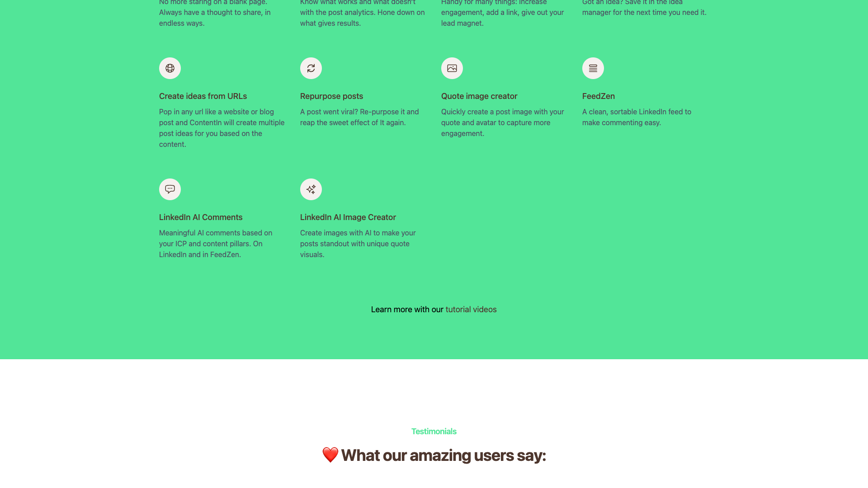Image resolution: width=868 pixels, height=488 pixels.
Task: Click the red heart emoji in the testimonials heading
Action: pos(330,455)
